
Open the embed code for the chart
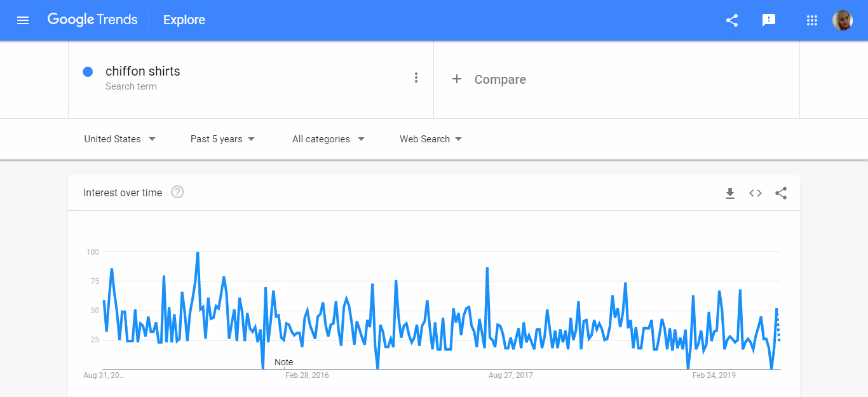[x=755, y=193]
